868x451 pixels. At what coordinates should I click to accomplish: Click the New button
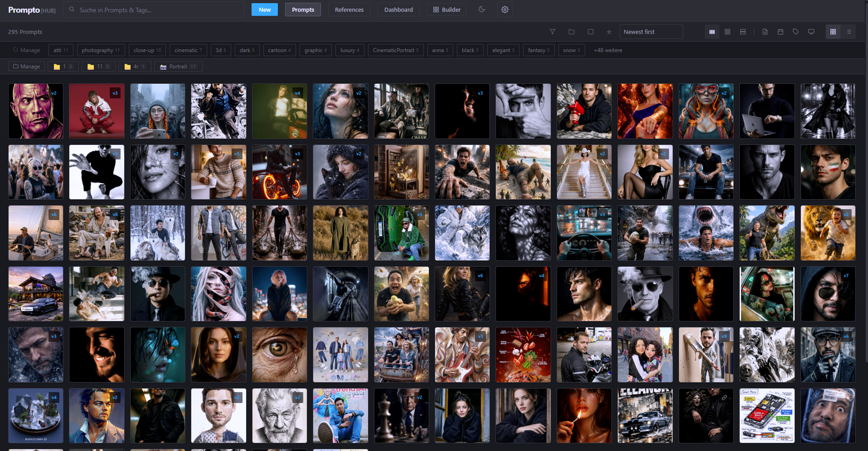(x=264, y=9)
